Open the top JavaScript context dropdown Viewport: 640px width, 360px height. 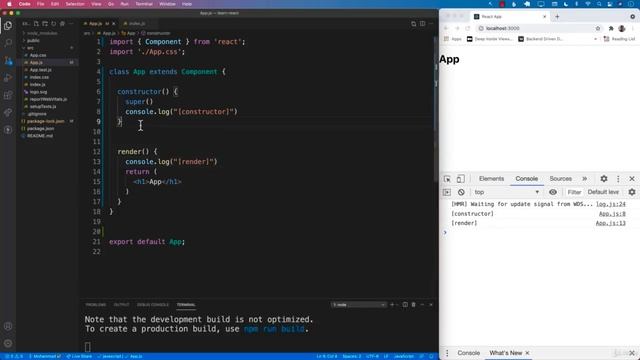pos(506,192)
